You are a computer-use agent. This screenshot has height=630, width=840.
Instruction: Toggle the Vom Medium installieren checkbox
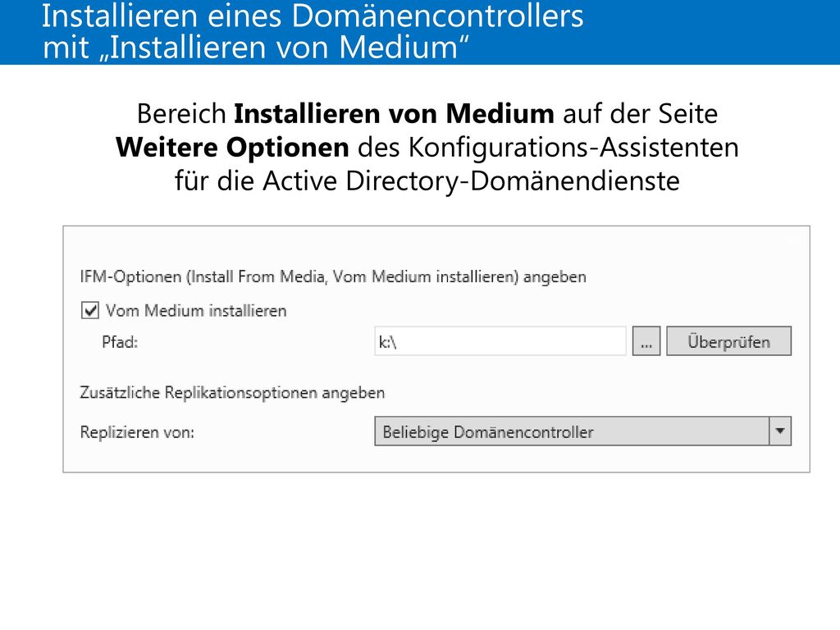coord(90,310)
